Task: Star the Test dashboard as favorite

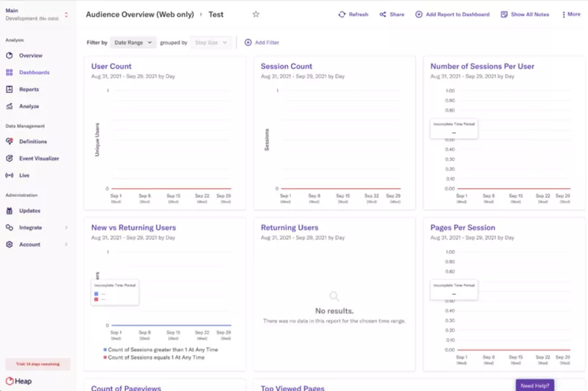Action: coord(256,14)
